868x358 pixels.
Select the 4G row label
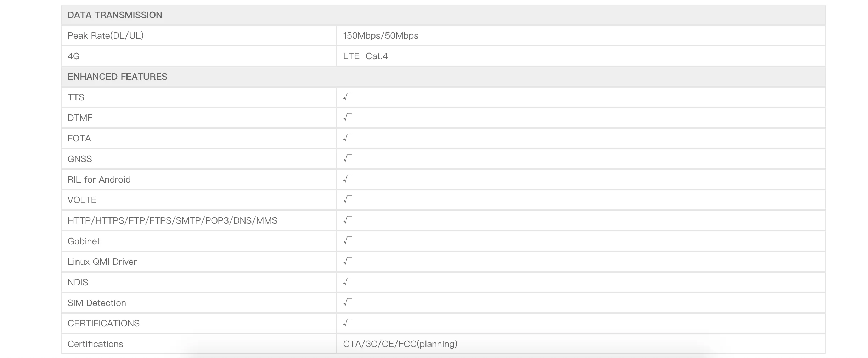click(x=73, y=56)
